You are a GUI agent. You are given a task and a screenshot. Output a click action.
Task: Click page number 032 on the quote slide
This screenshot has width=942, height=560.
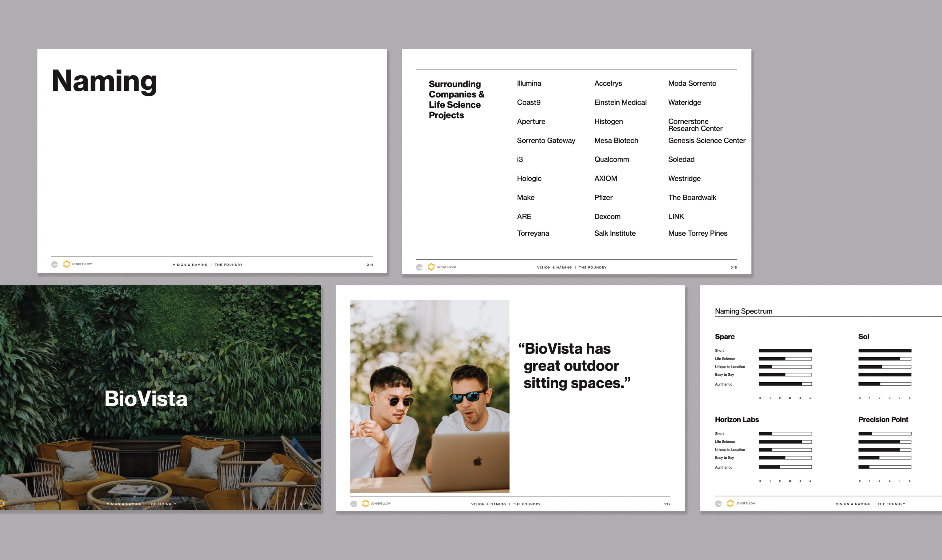(667, 504)
